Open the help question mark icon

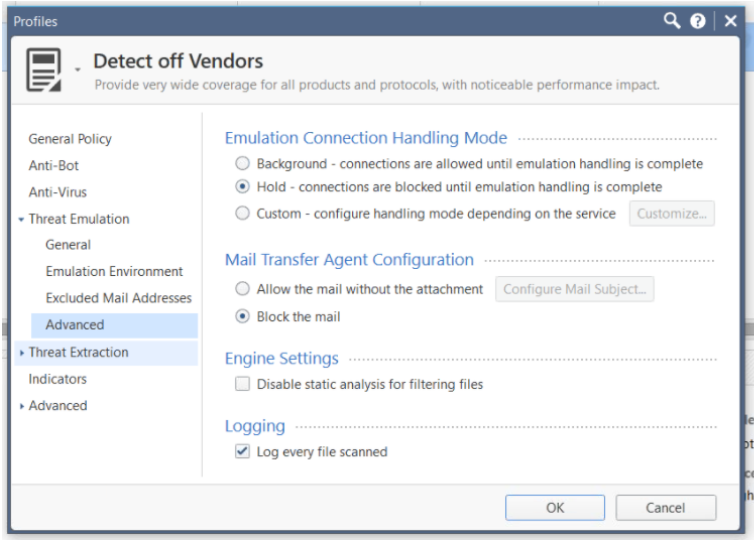pos(698,21)
